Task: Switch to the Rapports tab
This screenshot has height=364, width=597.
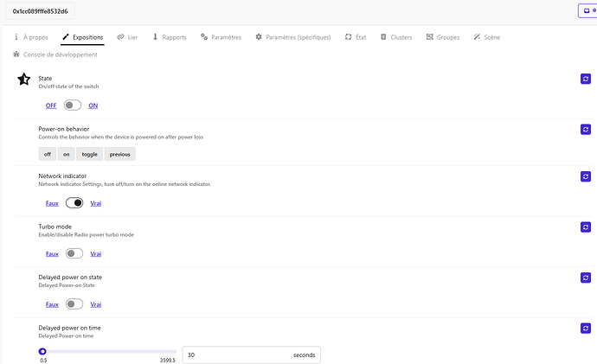Action: (x=169, y=37)
